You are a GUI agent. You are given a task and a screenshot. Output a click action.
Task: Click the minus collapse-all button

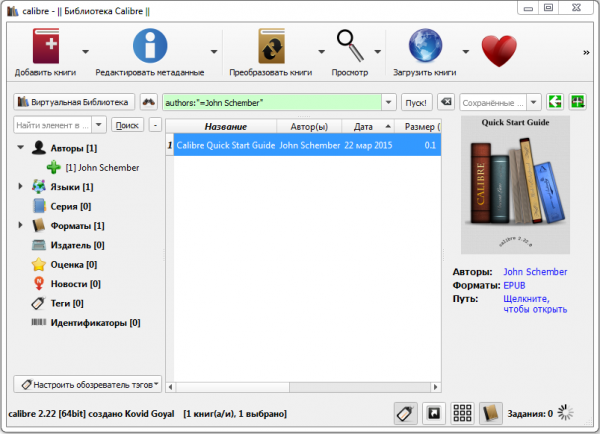point(155,125)
